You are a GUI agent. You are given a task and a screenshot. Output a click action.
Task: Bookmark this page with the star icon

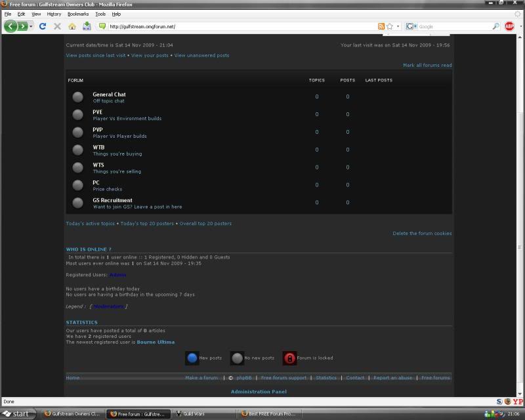pos(389,26)
